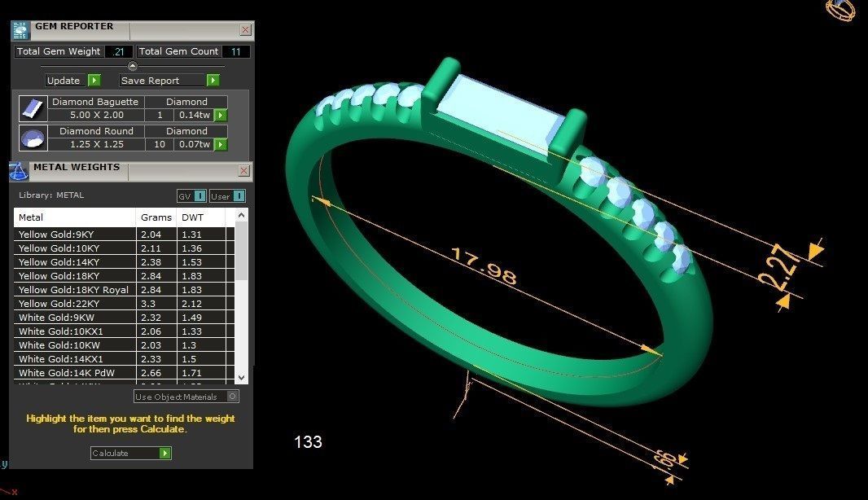Select the White Gold:10KX1 row
The height and width of the screenshot is (500, 868).
[124, 331]
